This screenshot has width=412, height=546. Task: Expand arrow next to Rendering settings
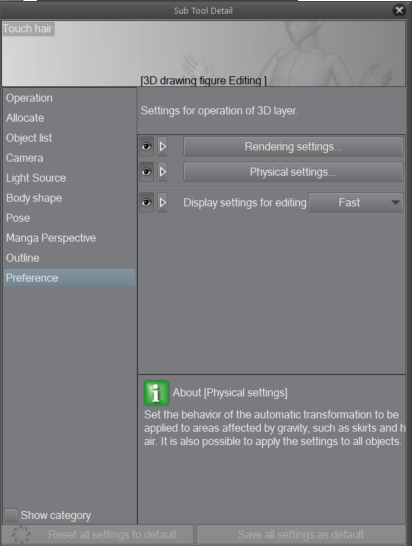(x=162, y=147)
